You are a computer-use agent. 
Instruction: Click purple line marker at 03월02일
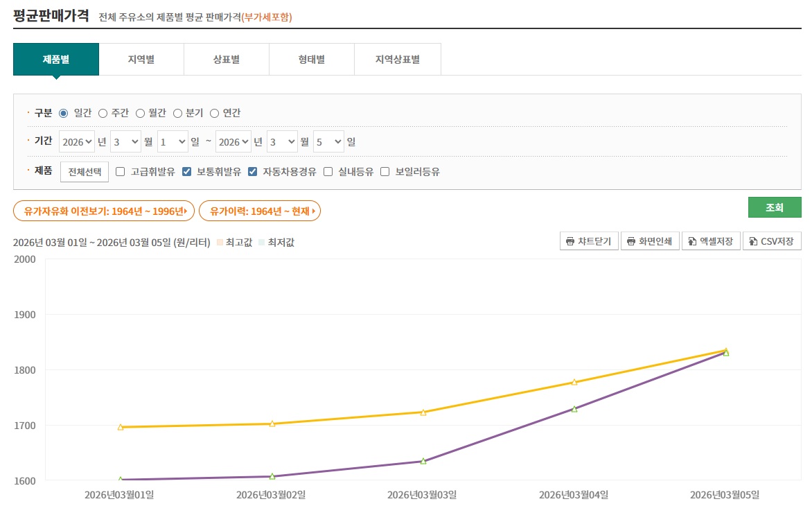272,476
